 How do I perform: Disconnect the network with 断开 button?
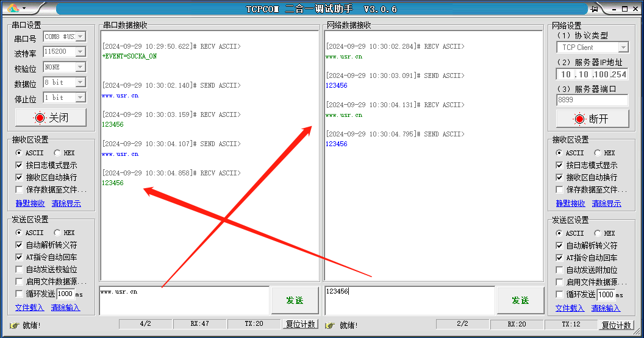[592, 119]
